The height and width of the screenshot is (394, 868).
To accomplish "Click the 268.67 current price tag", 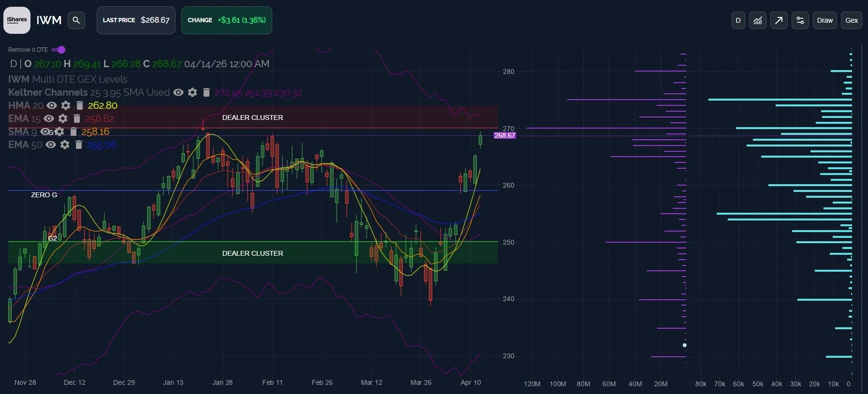I will click(x=504, y=135).
